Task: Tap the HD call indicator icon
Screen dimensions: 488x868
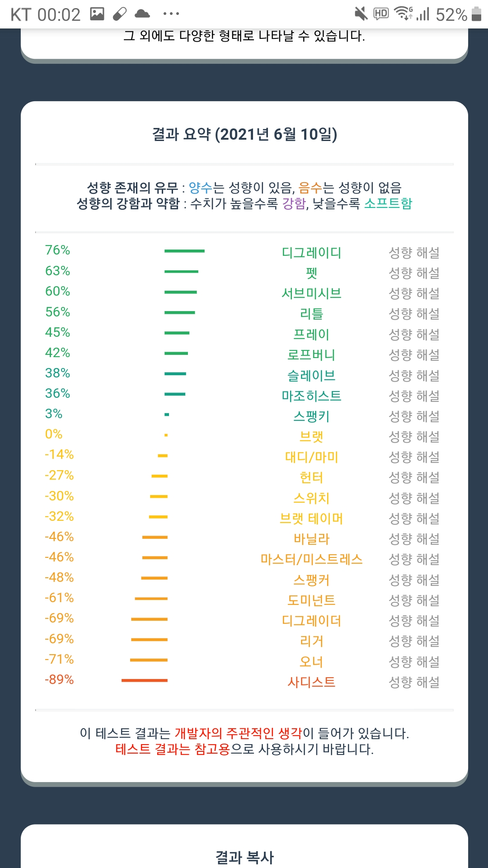Action: point(381,14)
